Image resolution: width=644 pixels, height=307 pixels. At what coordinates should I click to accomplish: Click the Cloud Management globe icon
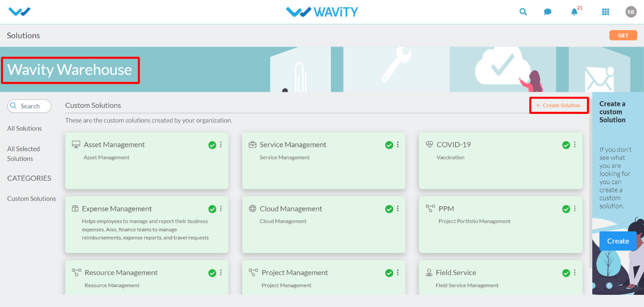253,209
